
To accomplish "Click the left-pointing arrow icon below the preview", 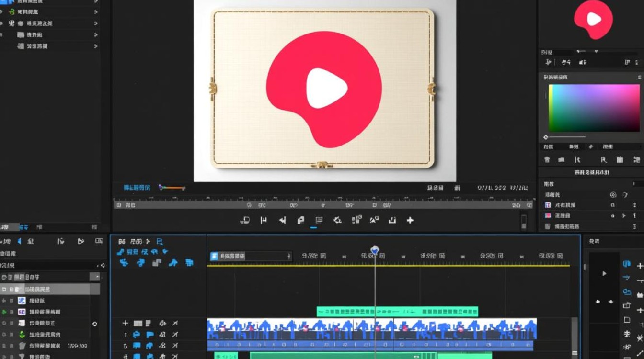I will coord(282,220).
